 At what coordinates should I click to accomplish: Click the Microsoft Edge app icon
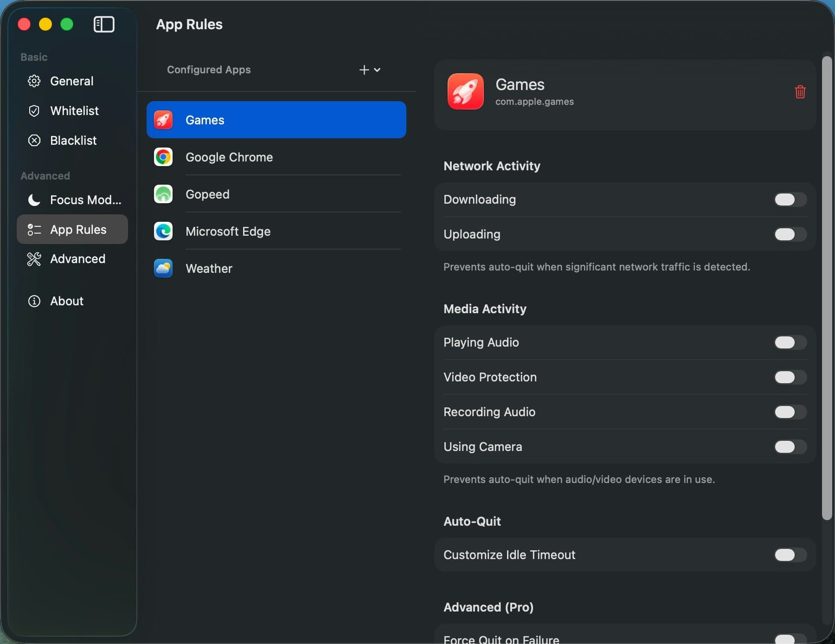tap(163, 231)
